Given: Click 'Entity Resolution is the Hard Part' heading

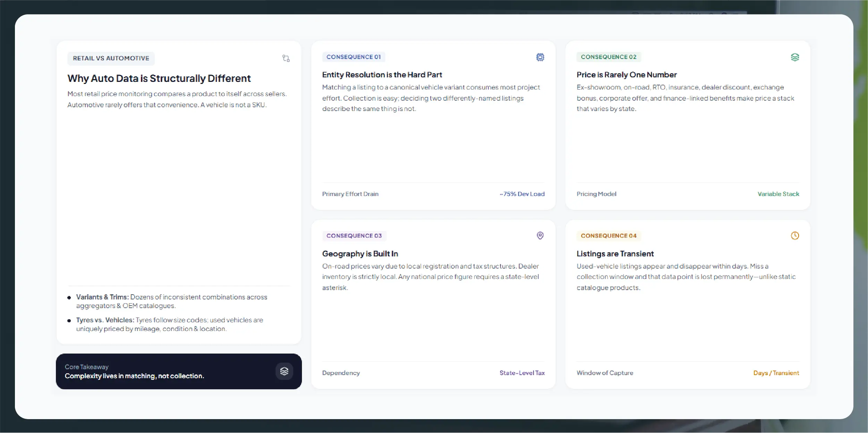Looking at the screenshot, I should (382, 75).
